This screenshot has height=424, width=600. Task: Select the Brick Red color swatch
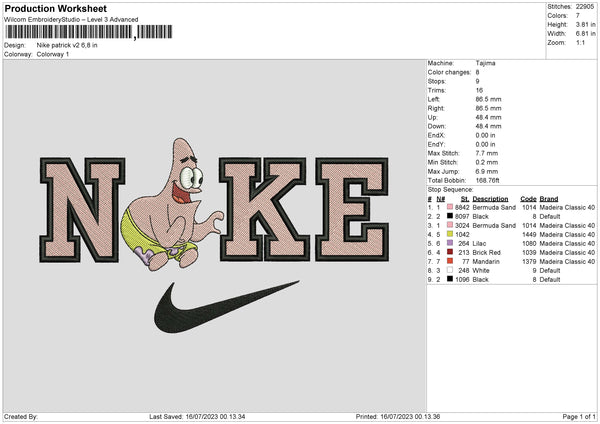[x=450, y=252]
